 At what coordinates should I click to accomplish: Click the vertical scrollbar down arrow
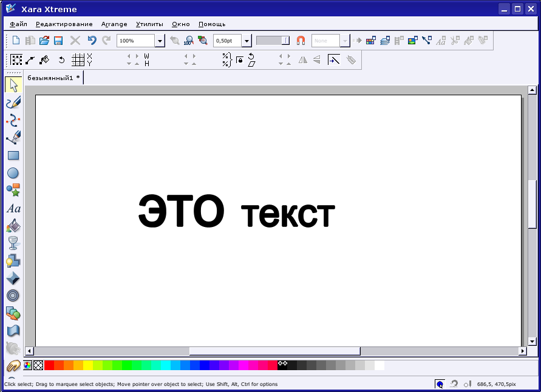[532, 342]
